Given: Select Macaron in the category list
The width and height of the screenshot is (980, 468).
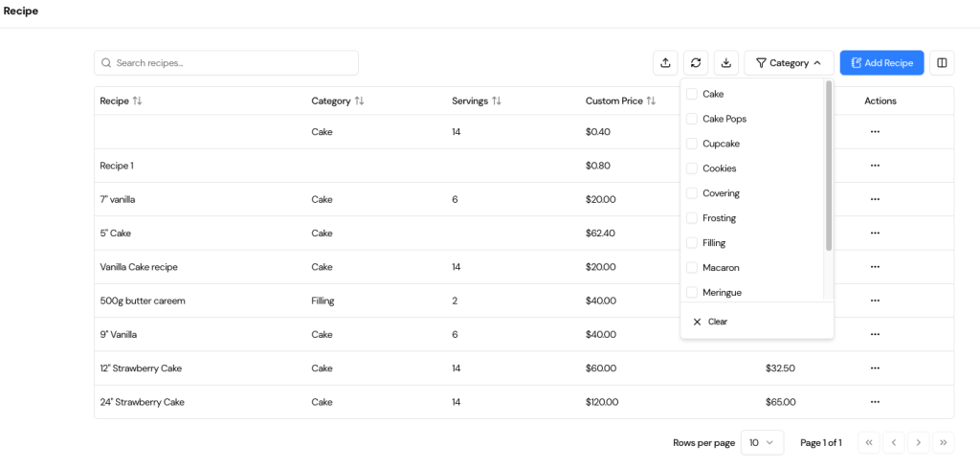Looking at the screenshot, I should click(x=692, y=268).
